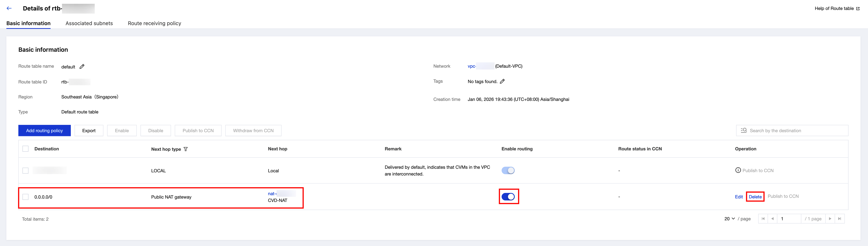This screenshot has width=868, height=246.
Task: Toggle routing switch for 0.0.0.0/0 route
Action: point(508,197)
